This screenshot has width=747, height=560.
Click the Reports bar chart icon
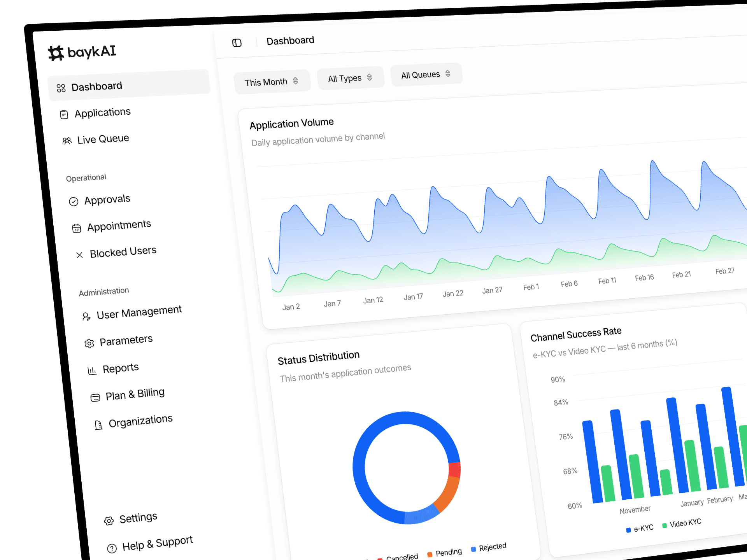click(92, 371)
